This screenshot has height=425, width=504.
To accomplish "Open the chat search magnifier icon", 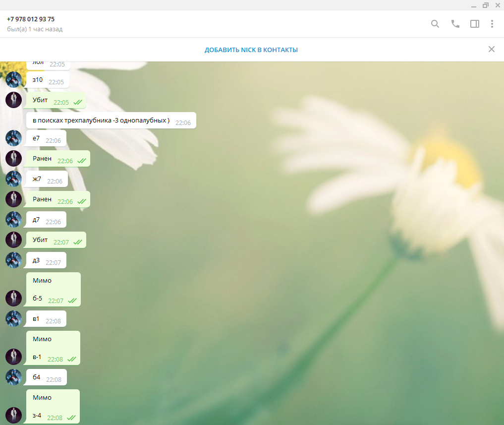I will [435, 24].
